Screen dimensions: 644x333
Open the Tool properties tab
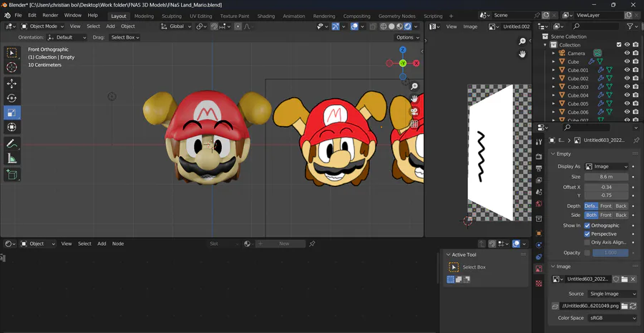539,142
